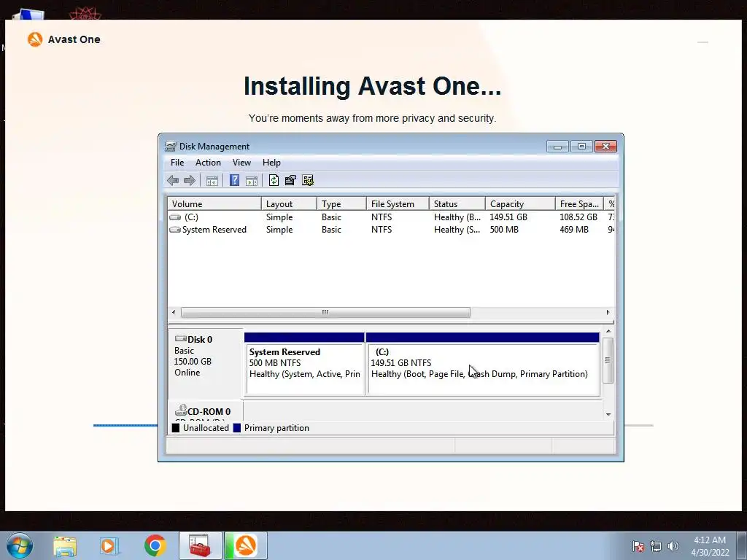Open the File menu
The image size is (747, 560).
click(x=177, y=163)
